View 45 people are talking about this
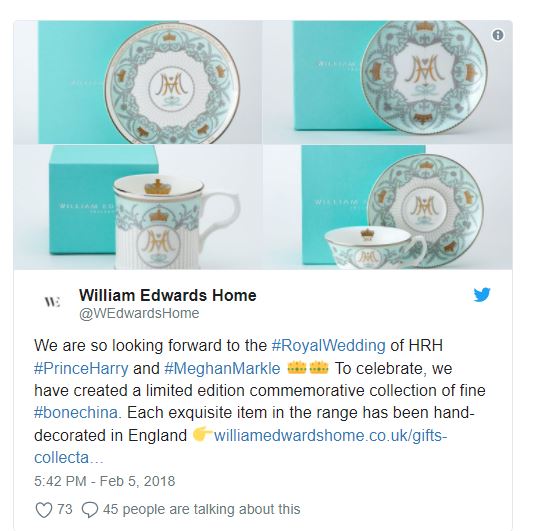This screenshot has height=531, width=537. pyautogui.click(x=202, y=509)
